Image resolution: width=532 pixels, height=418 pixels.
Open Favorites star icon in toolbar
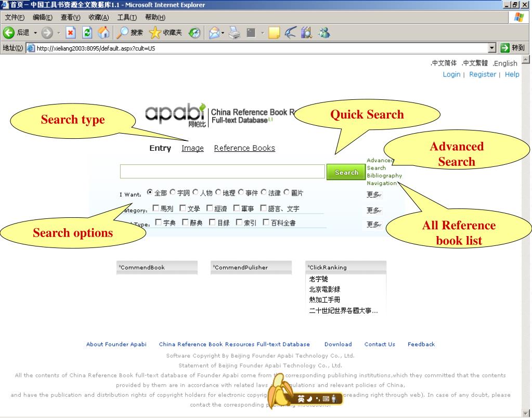point(155,33)
